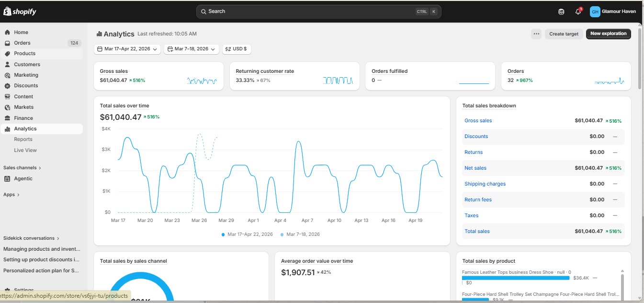Click the Agentic channel icon
644x303 pixels.
7,179
